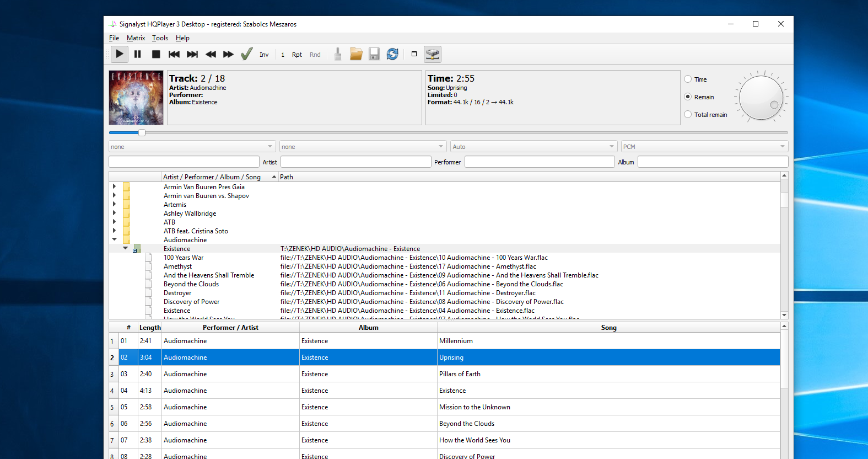Click the Song column header in playlist
The image size is (868, 459).
pos(609,328)
